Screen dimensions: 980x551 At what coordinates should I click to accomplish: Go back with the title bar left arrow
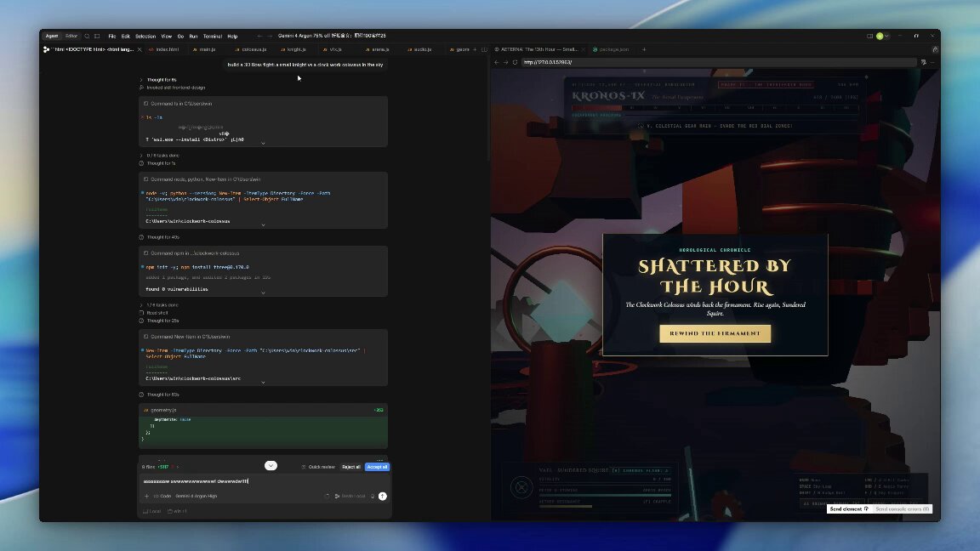click(260, 37)
